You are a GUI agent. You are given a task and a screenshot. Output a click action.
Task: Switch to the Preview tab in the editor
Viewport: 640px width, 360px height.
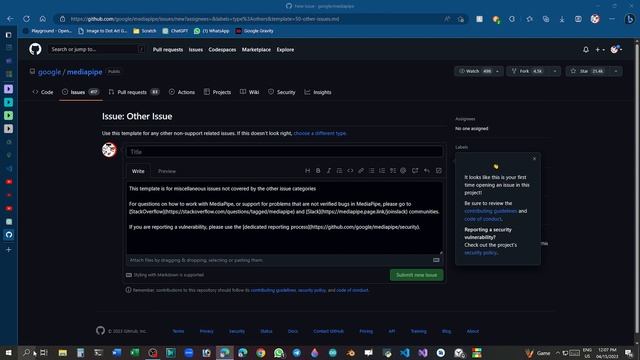[167, 171]
